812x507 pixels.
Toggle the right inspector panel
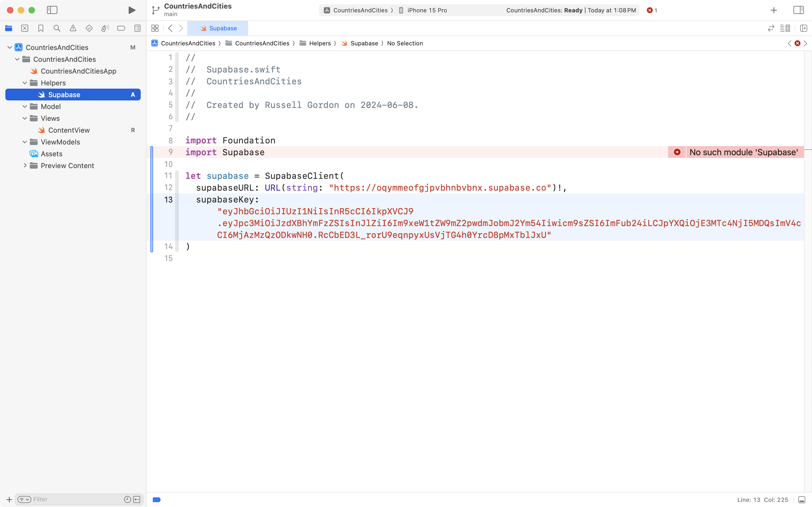pyautogui.click(x=798, y=10)
